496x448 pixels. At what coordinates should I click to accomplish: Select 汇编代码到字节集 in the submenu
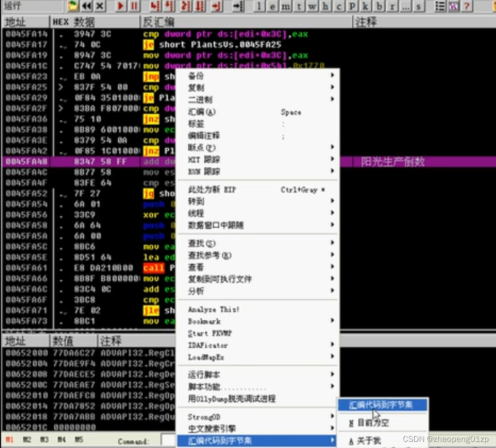click(383, 405)
